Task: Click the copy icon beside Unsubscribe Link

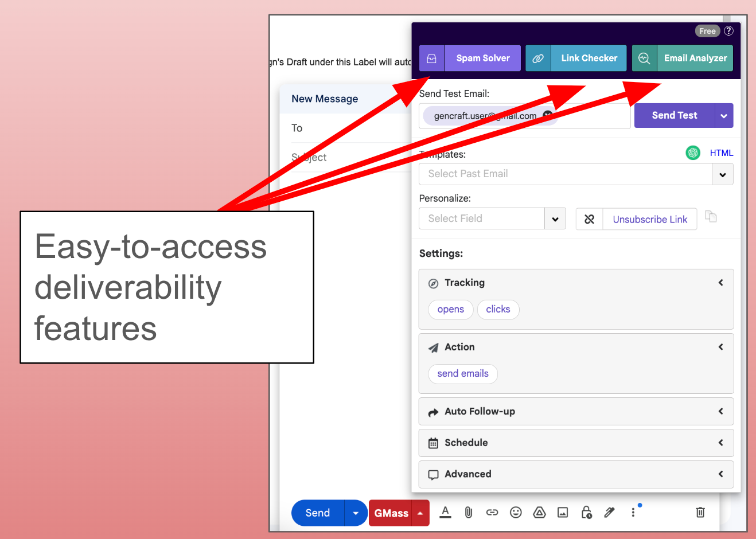Action: coord(711,216)
